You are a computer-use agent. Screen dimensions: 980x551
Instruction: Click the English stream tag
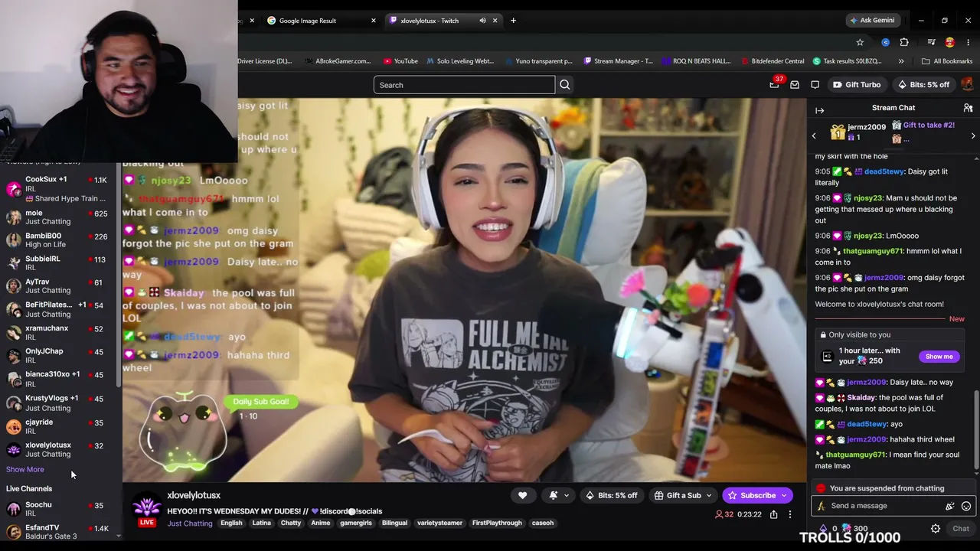(x=231, y=523)
